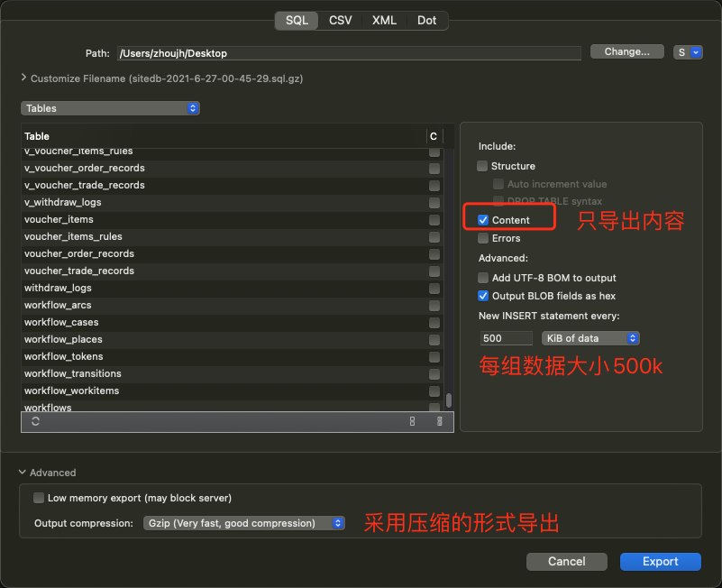Click the refresh tables icon
This screenshot has height=588, width=722.
(35, 421)
